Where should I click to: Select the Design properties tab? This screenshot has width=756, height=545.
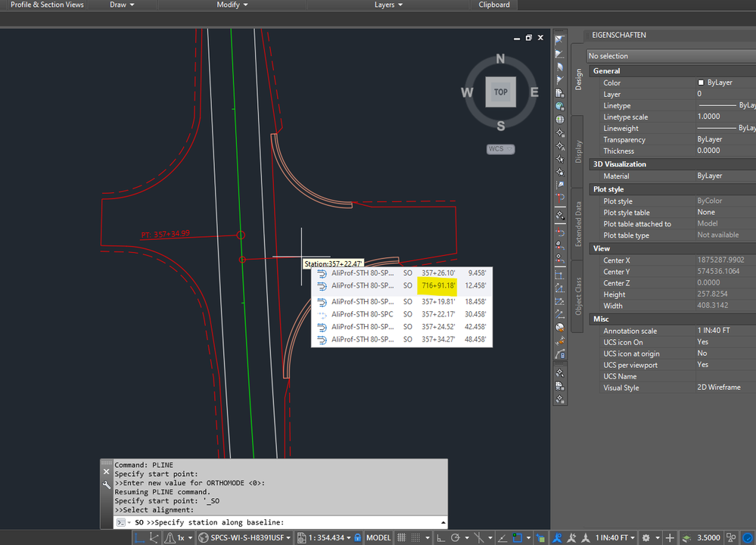coord(578,79)
